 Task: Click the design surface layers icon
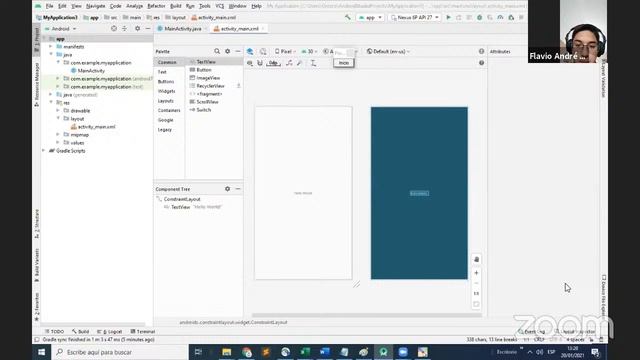point(250,51)
